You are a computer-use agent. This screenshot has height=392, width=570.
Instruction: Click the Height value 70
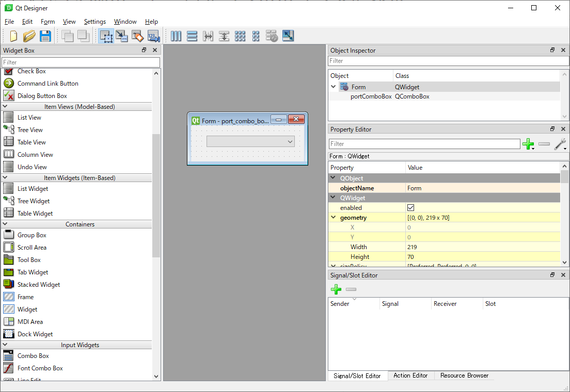(411, 257)
